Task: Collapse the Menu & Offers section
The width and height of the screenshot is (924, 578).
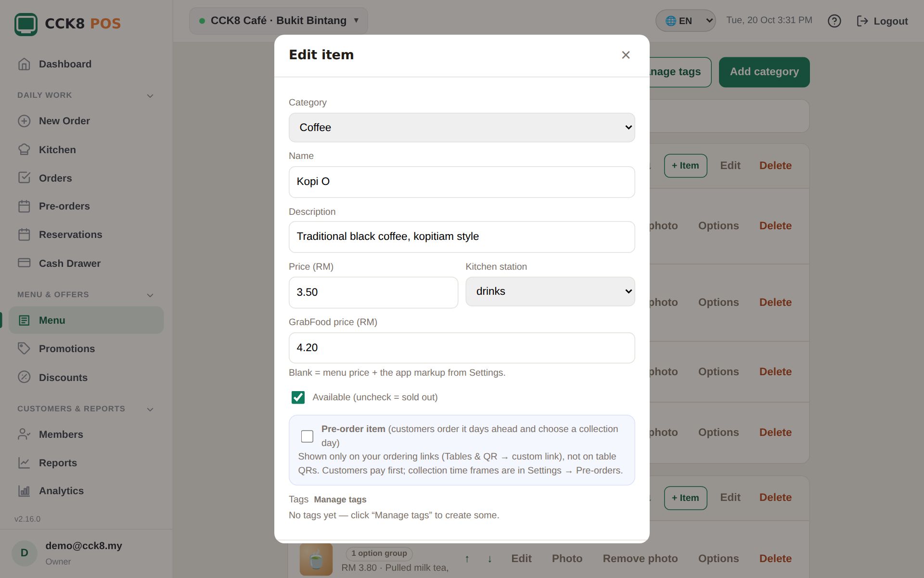Action: pos(150,295)
